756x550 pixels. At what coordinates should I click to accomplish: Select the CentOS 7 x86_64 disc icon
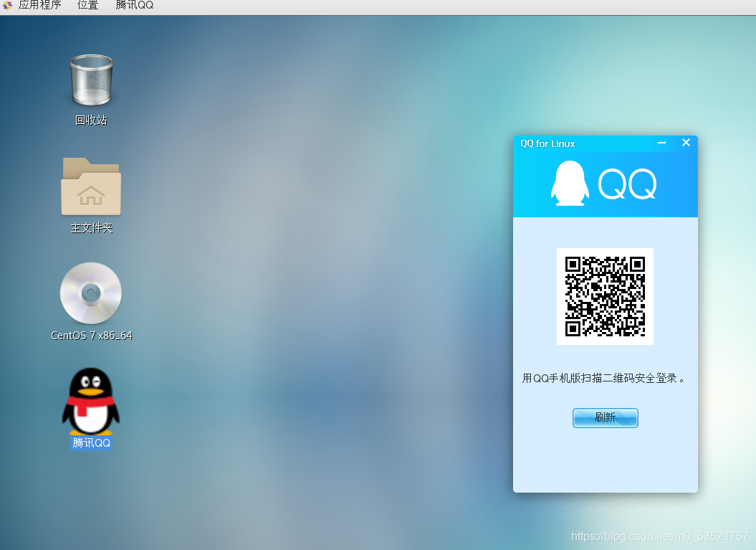pos(90,293)
